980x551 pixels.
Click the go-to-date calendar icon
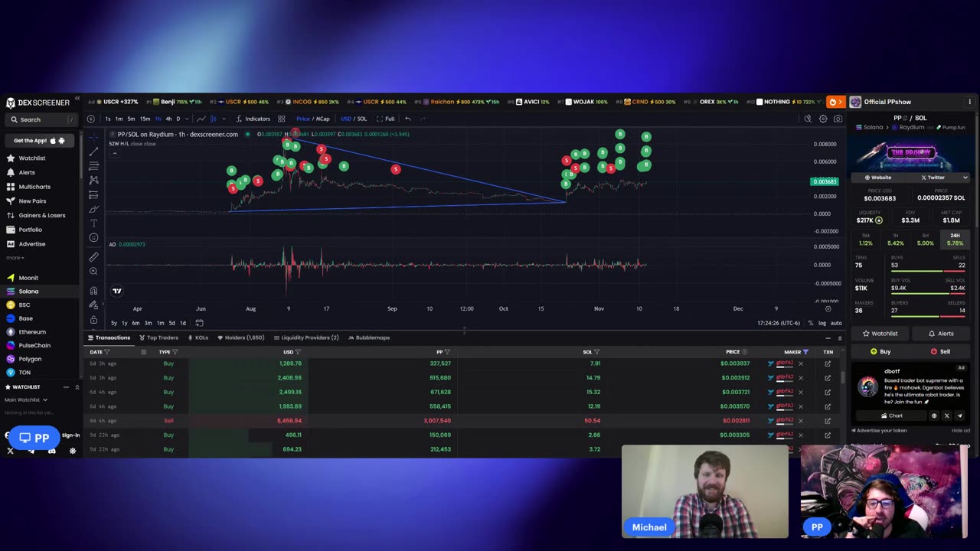tap(199, 323)
